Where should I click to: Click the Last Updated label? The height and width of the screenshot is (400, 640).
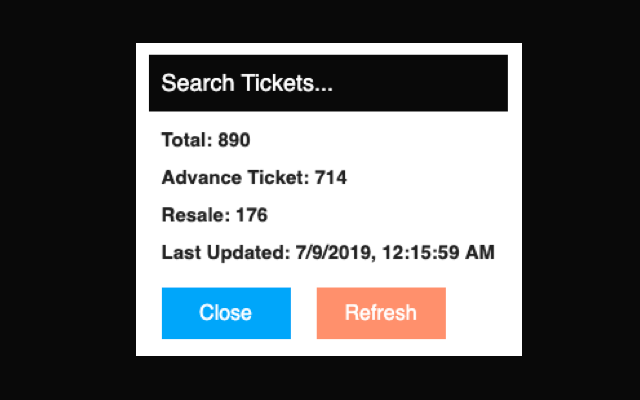click(x=224, y=253)
